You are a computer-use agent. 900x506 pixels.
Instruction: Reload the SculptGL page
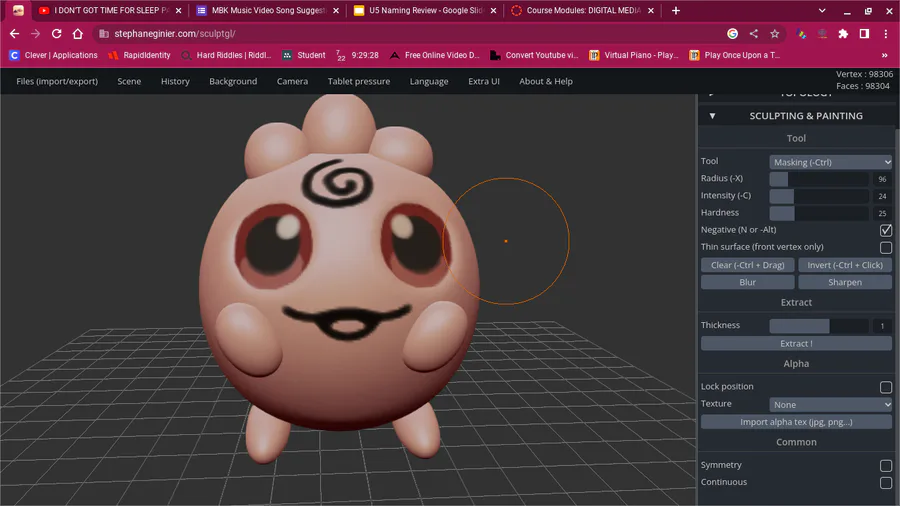pos(56,34)
